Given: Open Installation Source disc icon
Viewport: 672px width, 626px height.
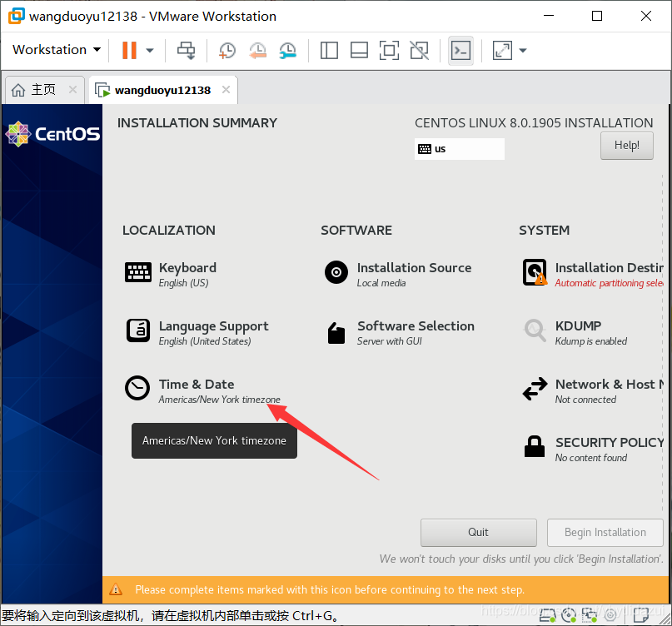Looking at the screenshot, I should tap(336, 272).
